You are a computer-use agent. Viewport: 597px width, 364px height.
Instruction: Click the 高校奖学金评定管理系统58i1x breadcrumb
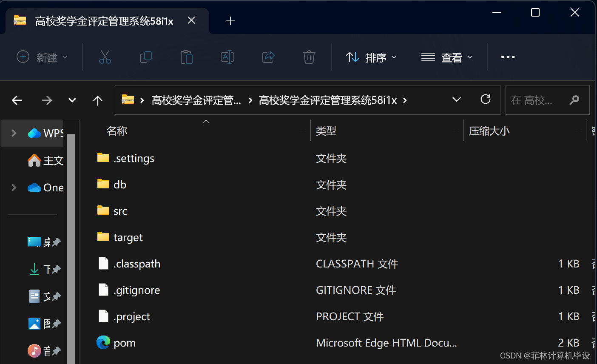pyautogui.click(x=328, y=100)
